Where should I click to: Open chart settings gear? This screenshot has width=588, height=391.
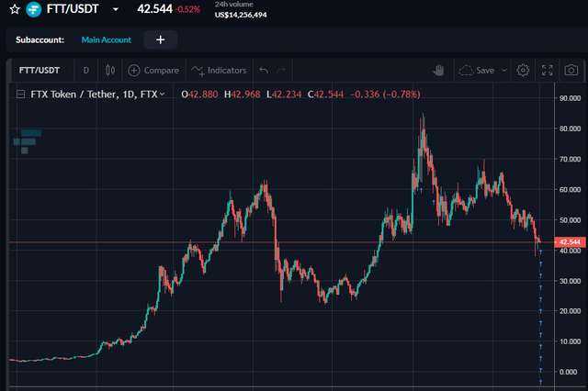point(523,70)
